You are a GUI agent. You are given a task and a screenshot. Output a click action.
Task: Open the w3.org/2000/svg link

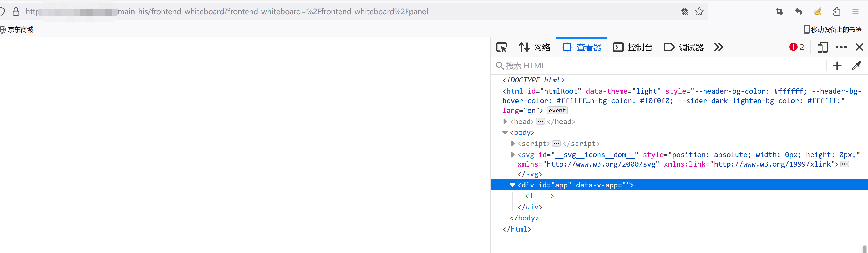pos(601,164)
